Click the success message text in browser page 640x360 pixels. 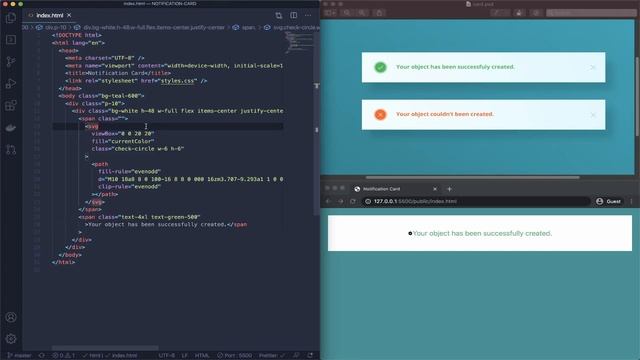pos(482,233)
